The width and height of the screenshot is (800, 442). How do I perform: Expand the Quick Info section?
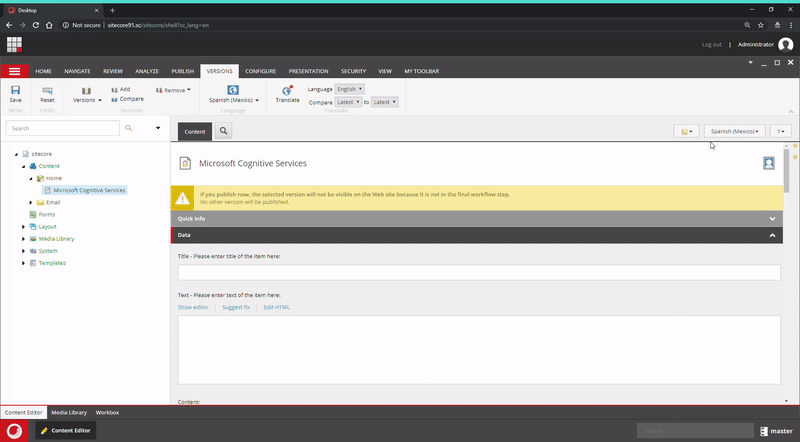click(772, 218)
